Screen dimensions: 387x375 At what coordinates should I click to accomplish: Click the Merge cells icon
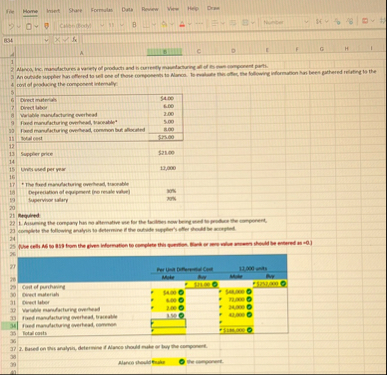[x=245, y=23]
